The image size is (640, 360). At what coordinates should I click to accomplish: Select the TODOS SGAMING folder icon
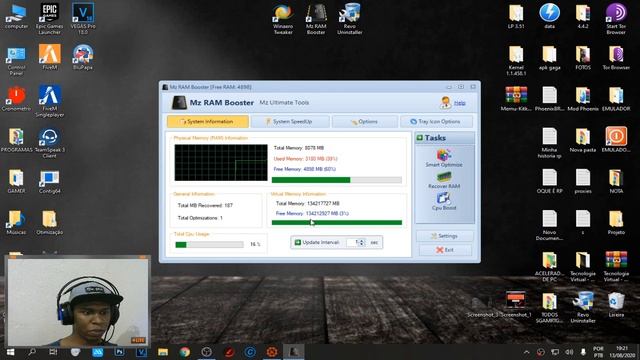[549, 308]
